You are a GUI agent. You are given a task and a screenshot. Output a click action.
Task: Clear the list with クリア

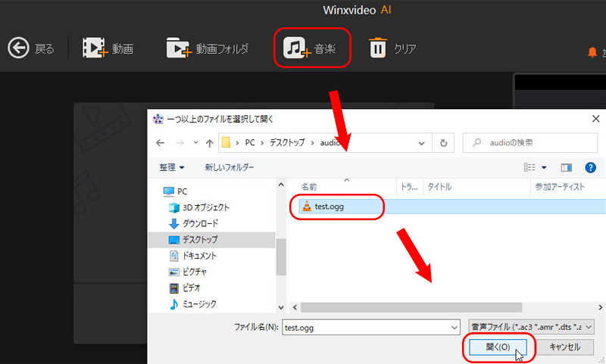tap(392, 48)
